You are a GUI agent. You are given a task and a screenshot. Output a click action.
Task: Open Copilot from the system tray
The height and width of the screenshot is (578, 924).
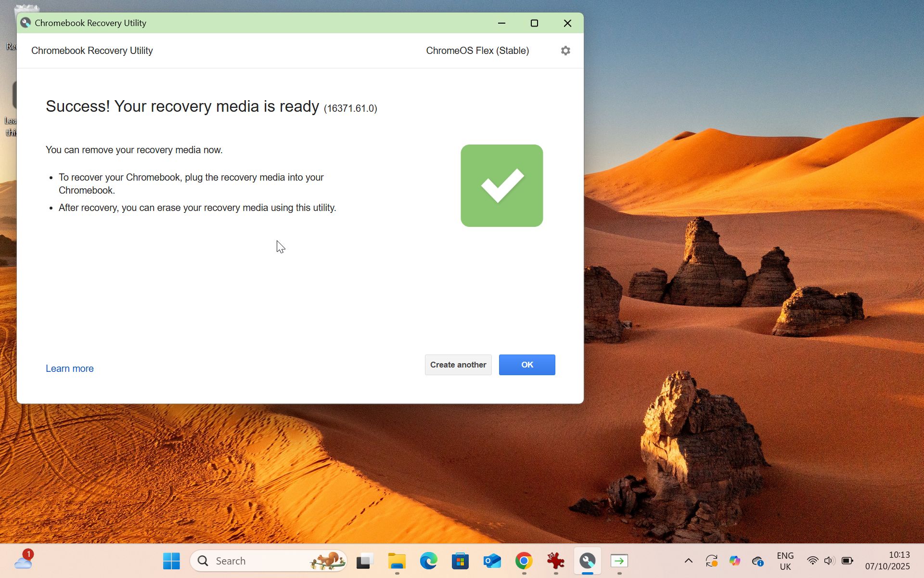[735, 560]
